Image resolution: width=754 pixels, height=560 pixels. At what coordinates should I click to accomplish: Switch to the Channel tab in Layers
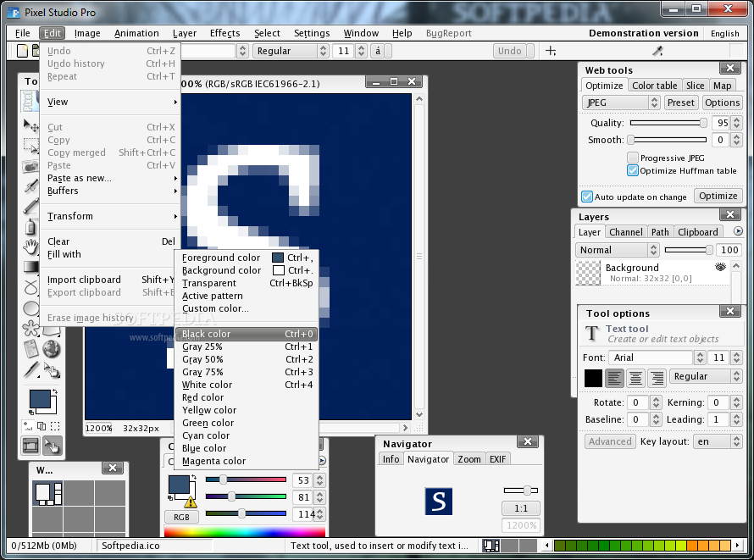[x=625, y=231]
